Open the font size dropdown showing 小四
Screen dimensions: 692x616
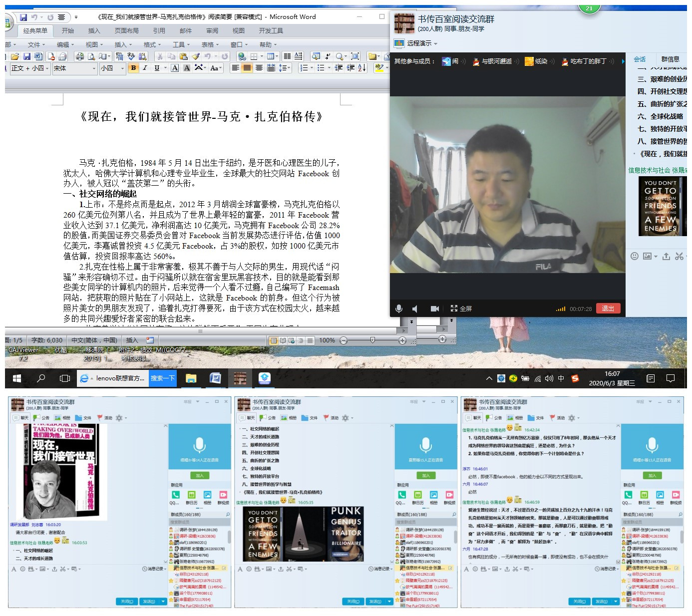[x=122, y=68]
